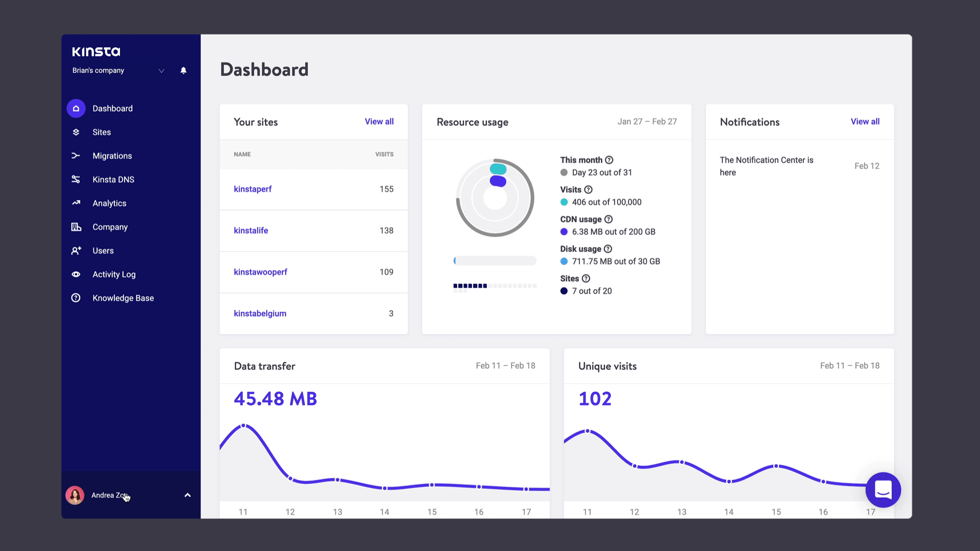Toggle the chat support widget open
This screenshot has height=551, width=980.
[x=883, y=489]
